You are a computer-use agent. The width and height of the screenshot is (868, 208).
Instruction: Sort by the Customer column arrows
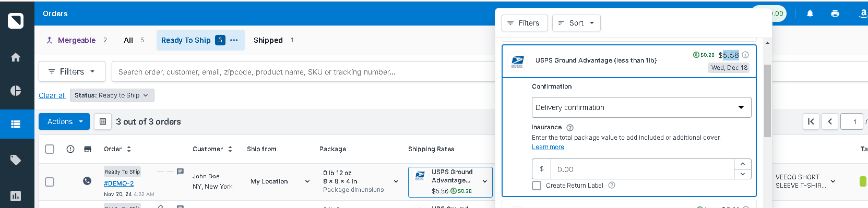coord(230,149)
